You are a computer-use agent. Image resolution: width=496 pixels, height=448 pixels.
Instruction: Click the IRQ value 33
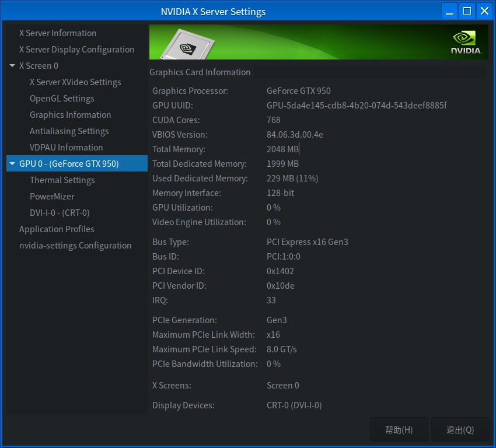271,300
